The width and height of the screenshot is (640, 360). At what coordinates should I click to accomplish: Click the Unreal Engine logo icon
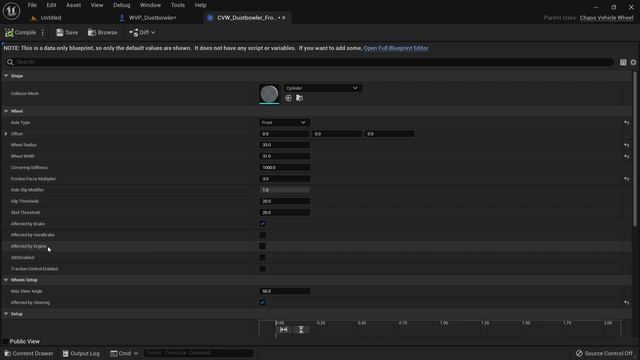(11, 11)
